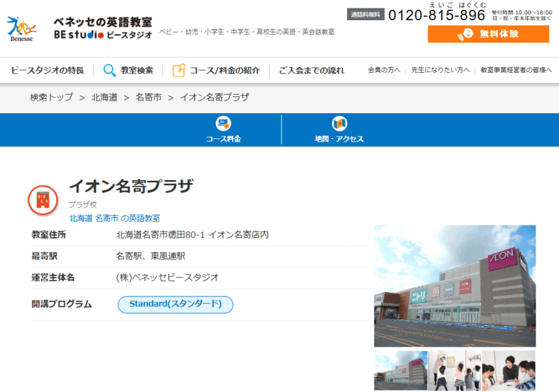Screen dimensions: 559x392
Task: Click the red building classroom icon
Action: point(43,200)
